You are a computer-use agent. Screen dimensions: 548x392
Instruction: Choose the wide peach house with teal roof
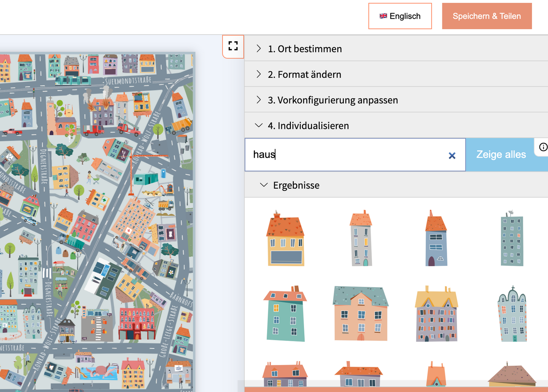361,314
